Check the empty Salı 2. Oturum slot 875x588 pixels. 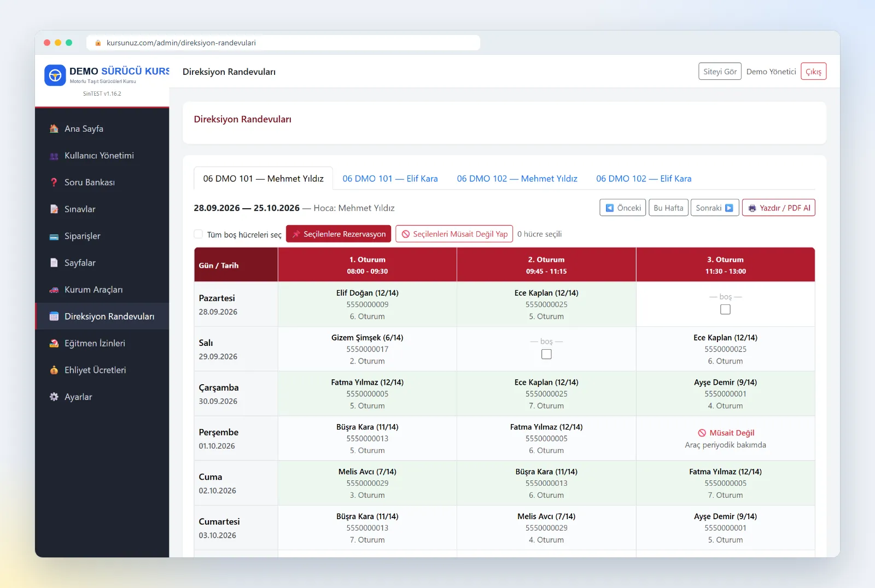[x=546, y=354]
